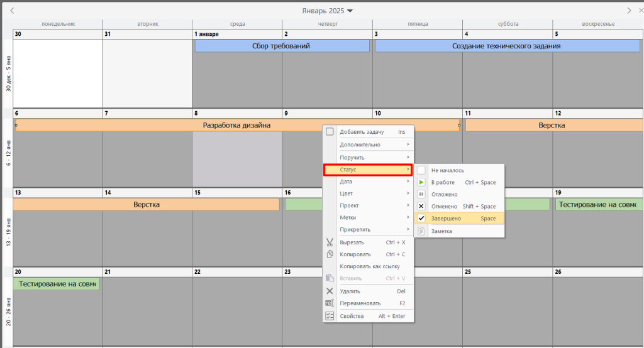
Task: Click the checklist icon beside Свойства
Action: tap(330, 315)
